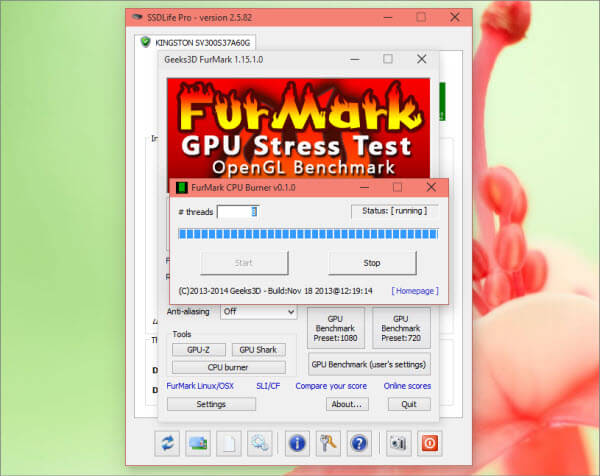Click the CPU burner button

[x=228, y=367]
